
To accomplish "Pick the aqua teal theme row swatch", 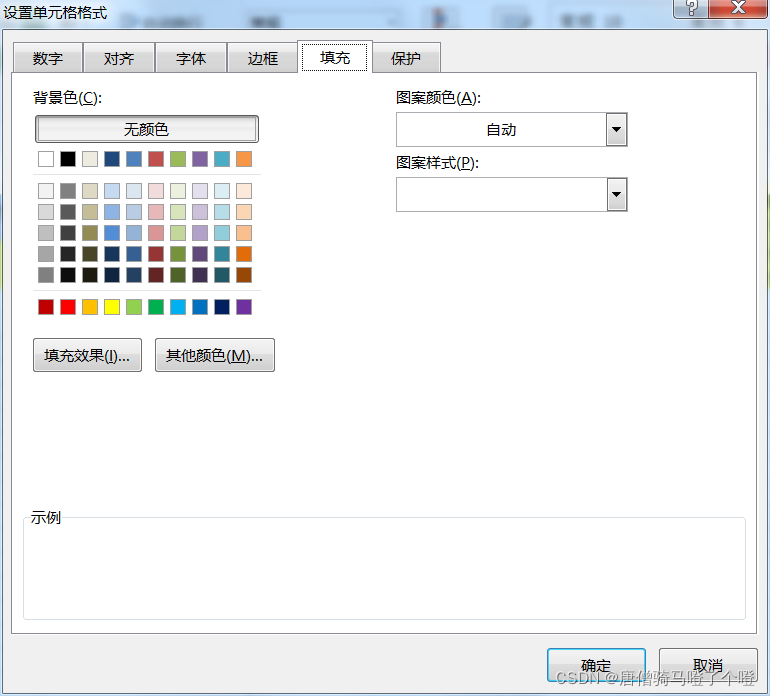I will coord(222,159).
